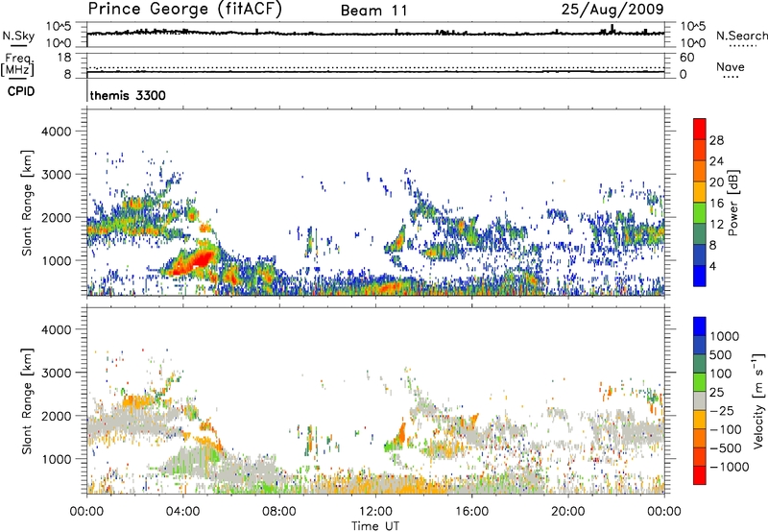768x532 pixels.
Task: Click the '18' tick on the frequency axis
Action: (x=64, y=58)
